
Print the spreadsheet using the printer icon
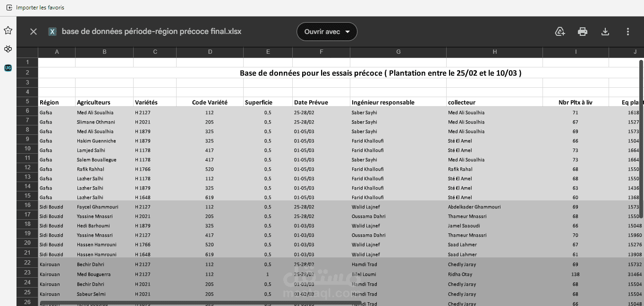[583, 32]
